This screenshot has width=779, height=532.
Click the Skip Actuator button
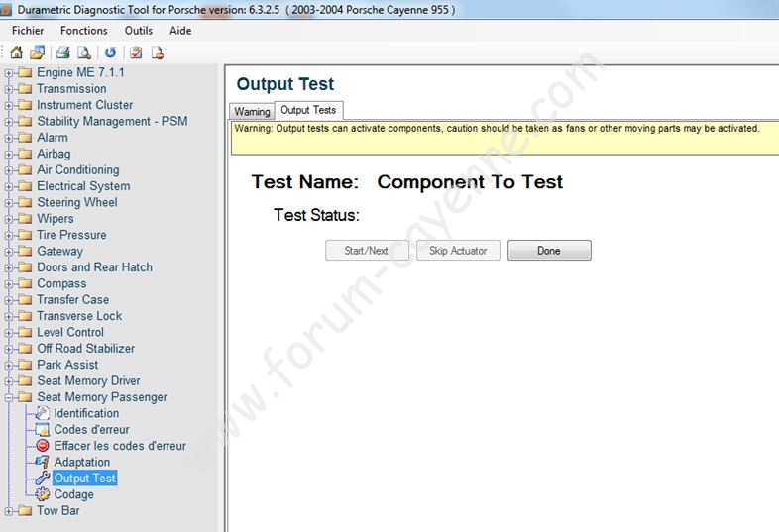point(458,251)
